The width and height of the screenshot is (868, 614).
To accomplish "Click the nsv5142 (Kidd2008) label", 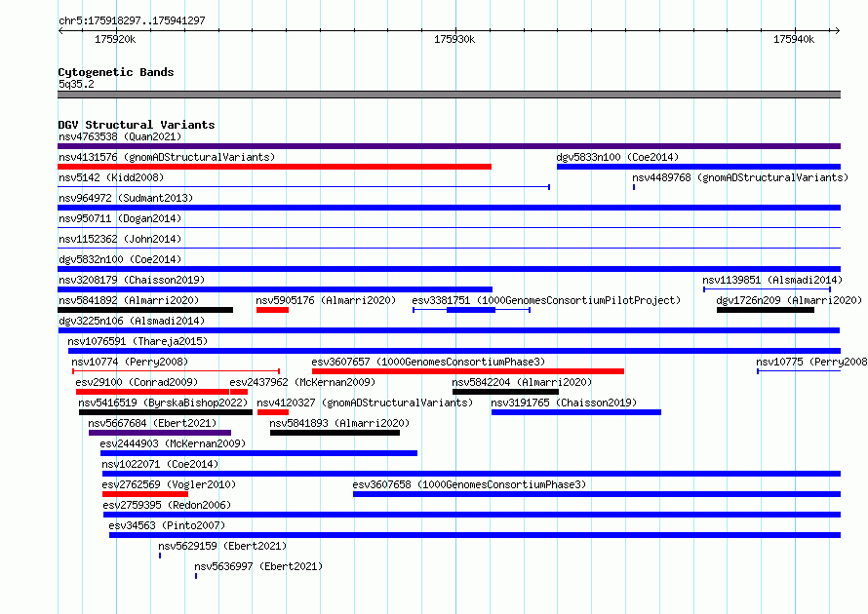I will pyautogui.click(x=111, y=177).
